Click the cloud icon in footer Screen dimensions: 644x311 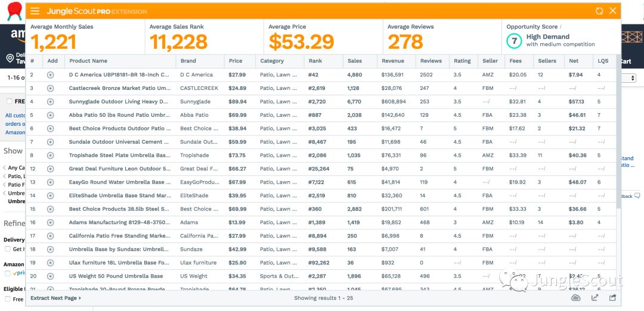point(575,298)
